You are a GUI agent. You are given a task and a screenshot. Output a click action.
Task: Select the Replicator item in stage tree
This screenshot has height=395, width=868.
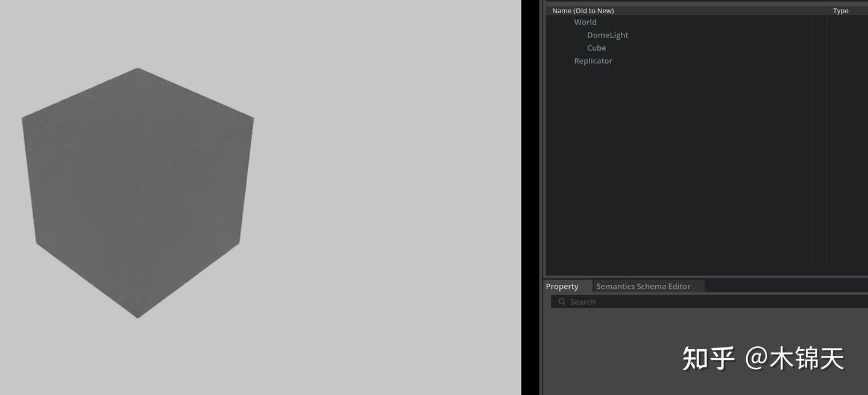593,61
